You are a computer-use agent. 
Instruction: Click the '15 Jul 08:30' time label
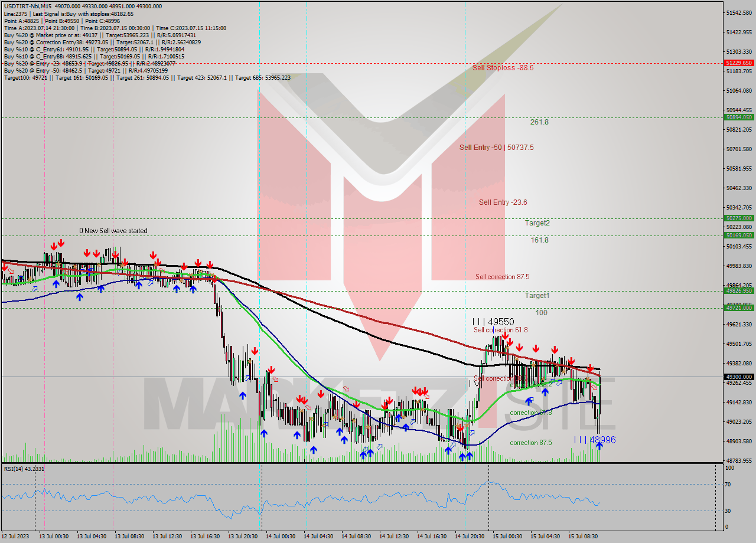coord(583,537)
